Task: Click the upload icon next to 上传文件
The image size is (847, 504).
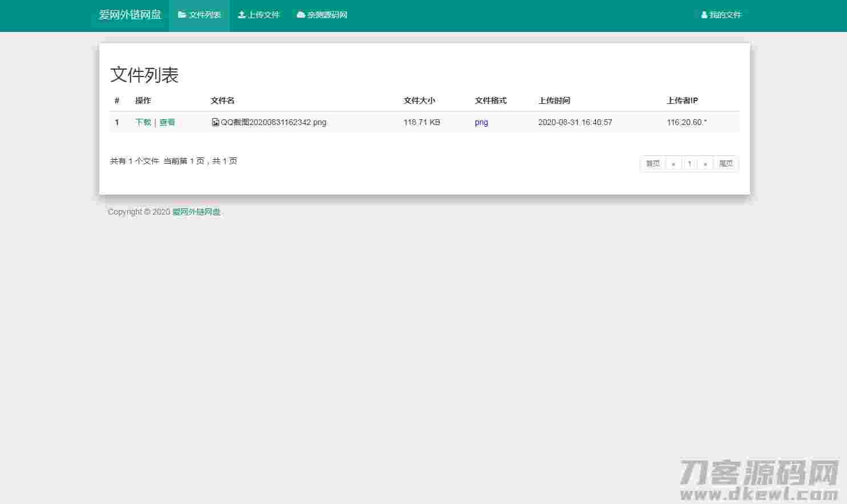Action: click(x=242, y=15)
